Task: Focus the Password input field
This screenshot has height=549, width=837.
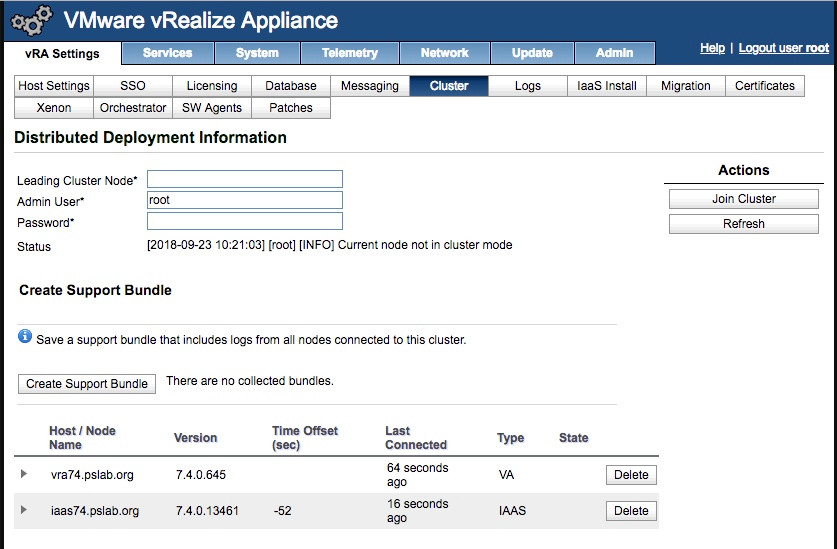Action: tap(245, 221)
